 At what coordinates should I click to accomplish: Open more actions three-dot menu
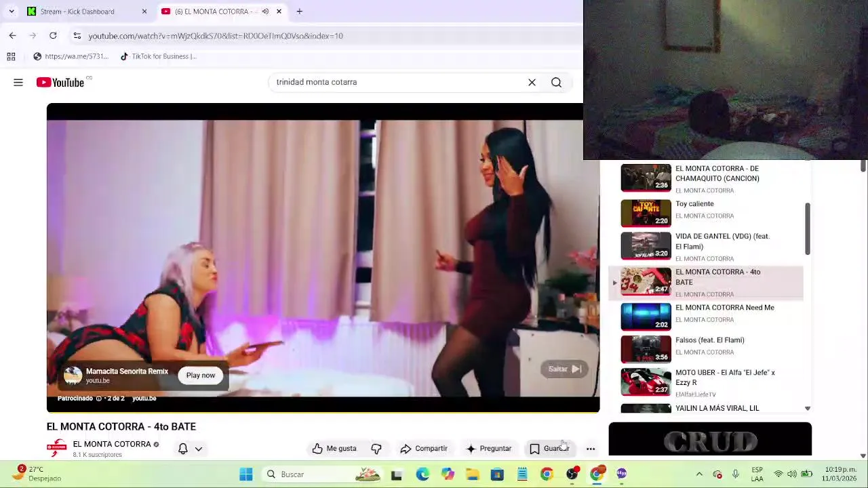click(x=591, y=448)
